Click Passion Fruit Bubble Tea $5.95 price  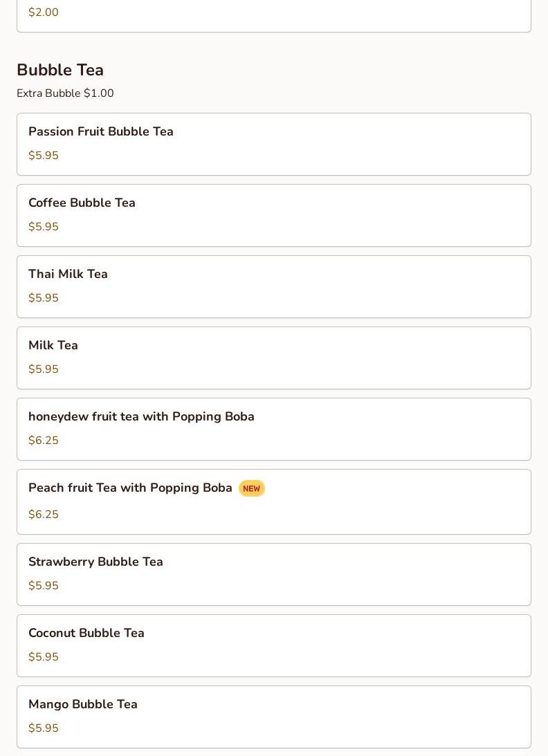point(44,155)
